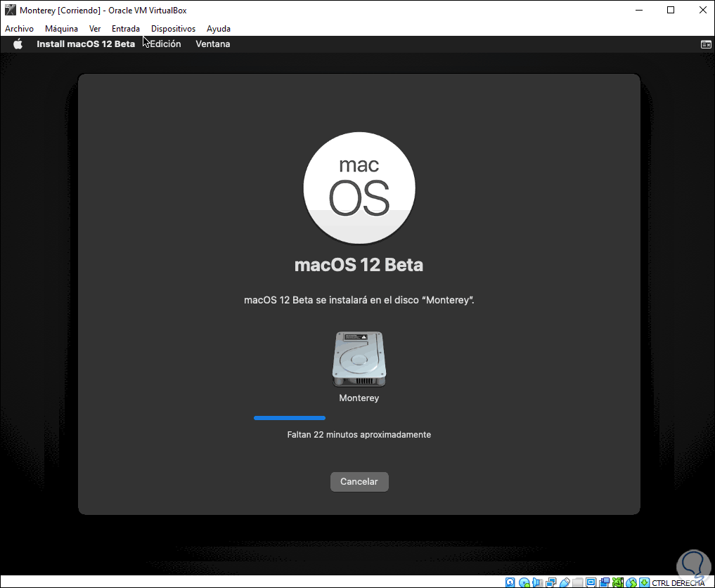Image resolution: width=715 pixels, height=588 pixels.
Task: Open the Apple logo menu
Action: tap(18, 44)
